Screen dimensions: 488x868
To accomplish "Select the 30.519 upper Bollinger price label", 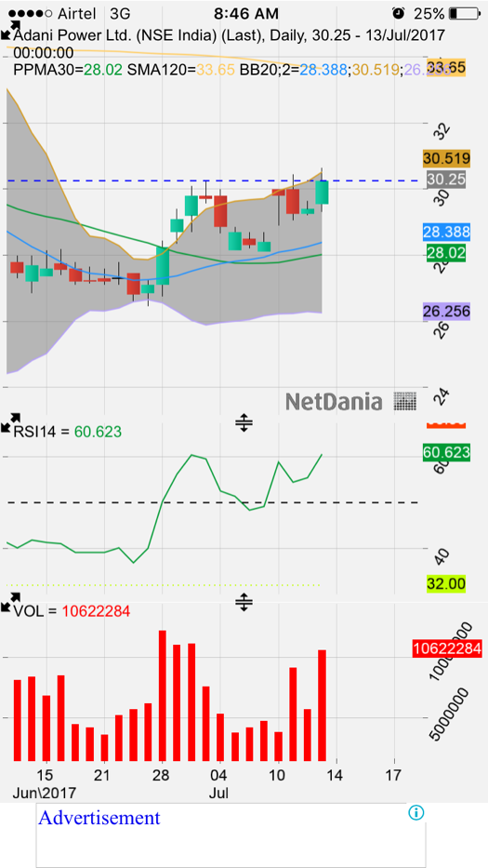I will point(446,159).
